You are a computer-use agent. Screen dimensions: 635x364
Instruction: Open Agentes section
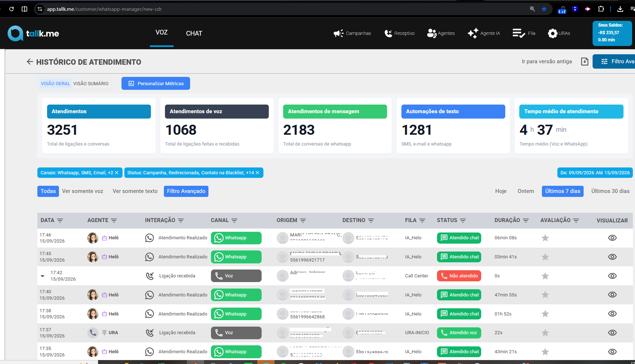coord(441,33)
